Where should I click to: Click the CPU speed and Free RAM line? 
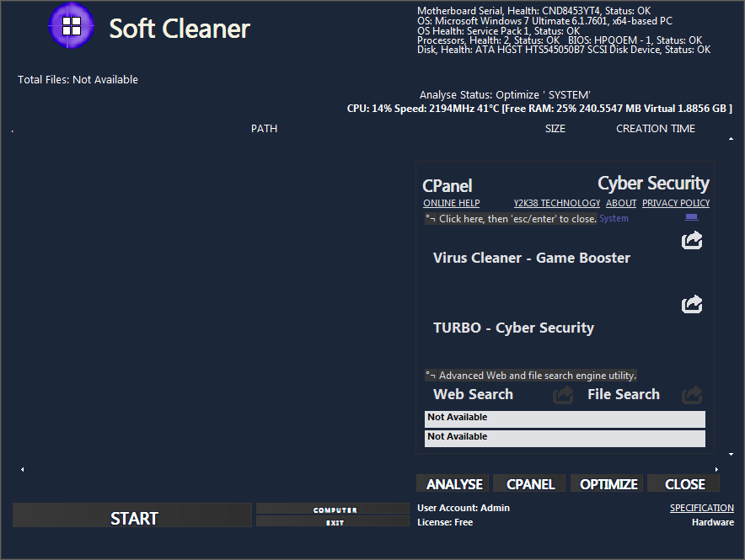[539, 109]
